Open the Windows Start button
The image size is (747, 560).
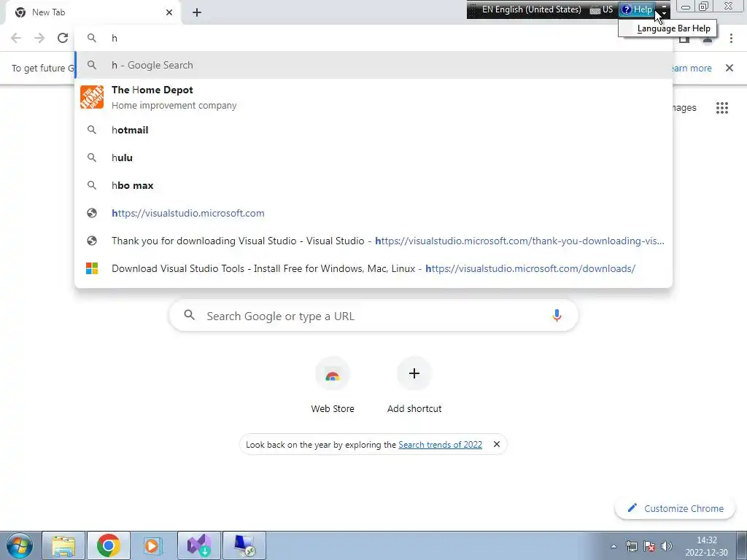pyautogui.click(x=18, y=545)
